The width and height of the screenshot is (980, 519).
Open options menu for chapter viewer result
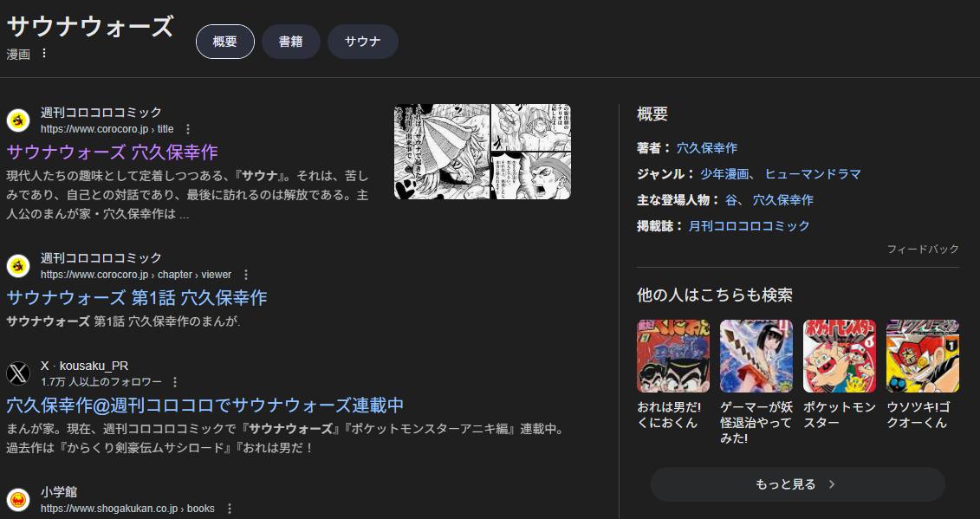[245, 275]
